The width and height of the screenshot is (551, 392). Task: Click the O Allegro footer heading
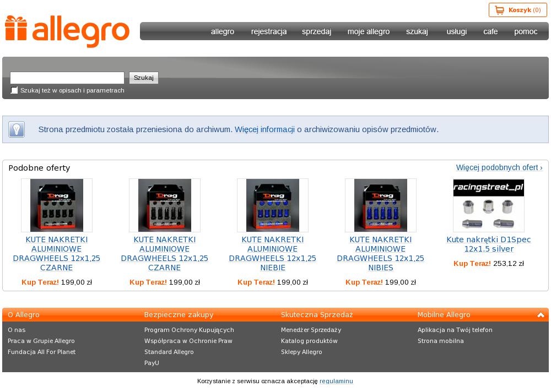click(x=24, y=315)
